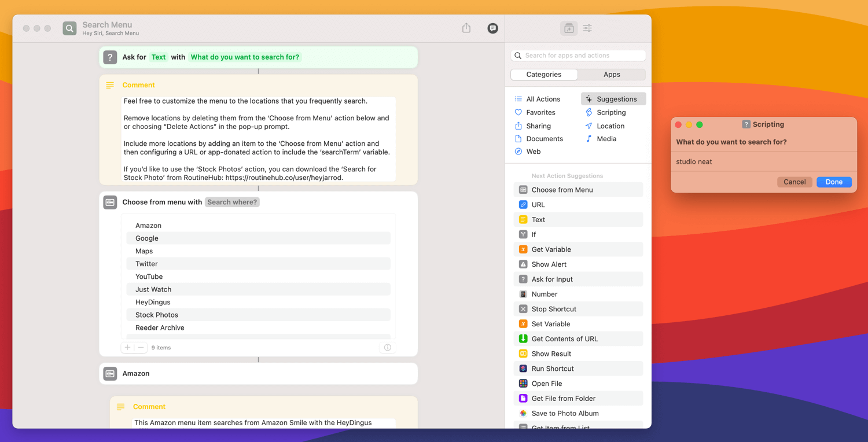Select the Stock Photos menu item

coord(258,315)
